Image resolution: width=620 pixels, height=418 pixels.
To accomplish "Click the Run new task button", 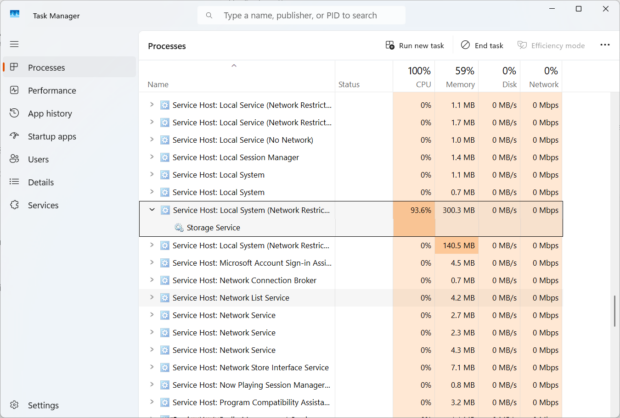I will coord(415,45).
